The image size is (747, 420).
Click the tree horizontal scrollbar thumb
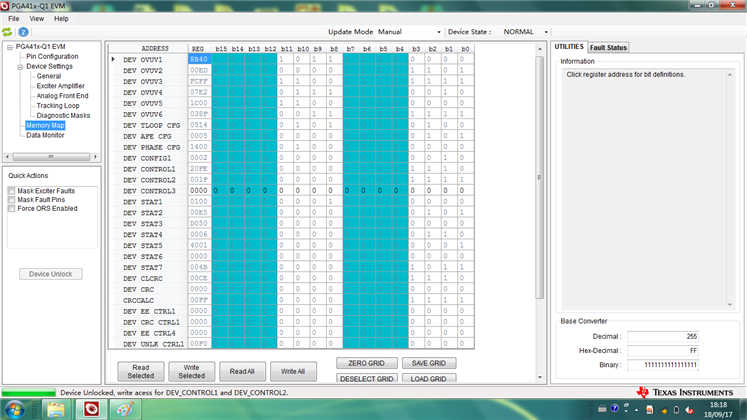click(51, 157)
